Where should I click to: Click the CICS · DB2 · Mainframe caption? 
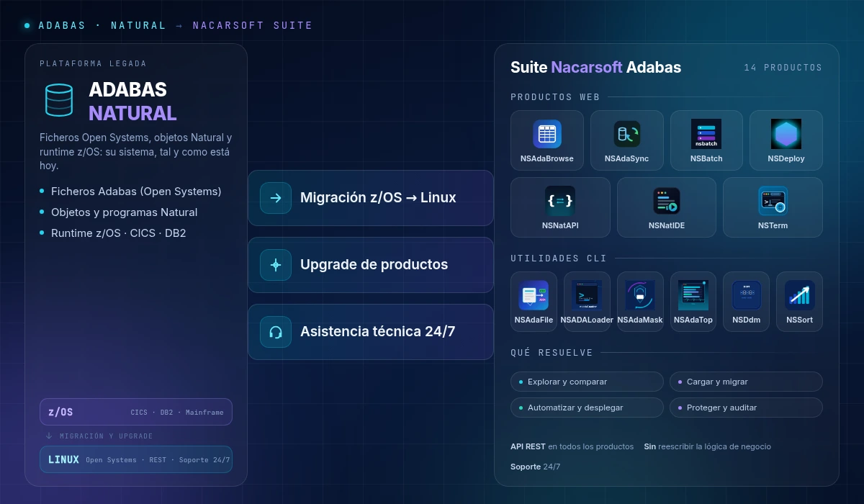(x=177, y=413)
